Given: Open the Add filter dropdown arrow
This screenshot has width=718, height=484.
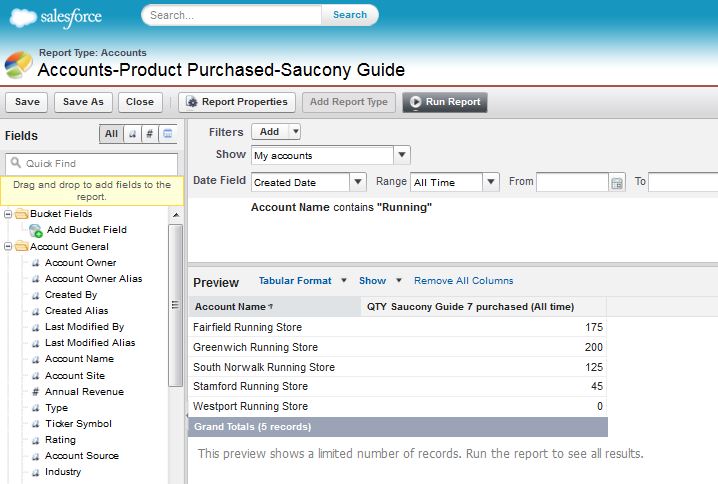Looking at the screenshot, I should pos(295,132).
